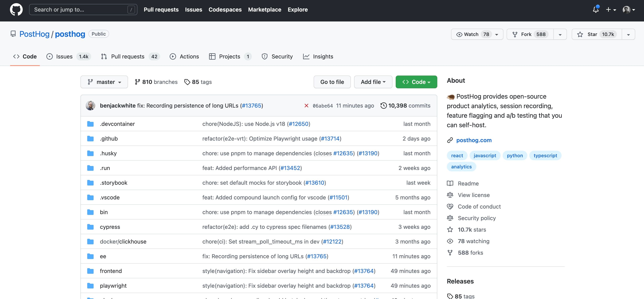Open the bin folder
The image size is (644, 299).
pyautogui.click(x=104, y=212)
